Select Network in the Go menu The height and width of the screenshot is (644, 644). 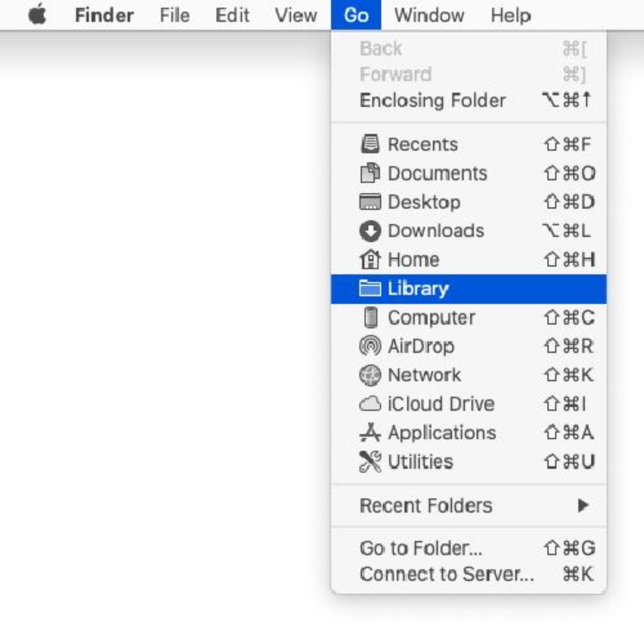coord(469,375)
